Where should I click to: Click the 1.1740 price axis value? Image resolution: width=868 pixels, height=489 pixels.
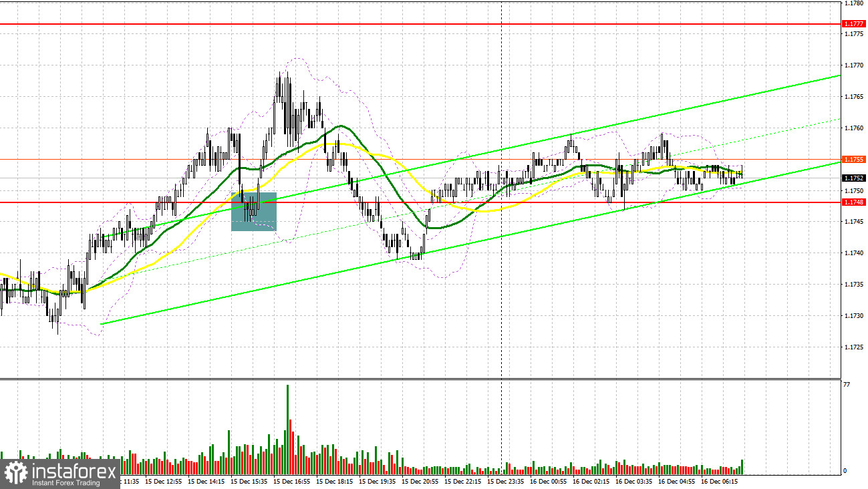pyautogui.click(x=853, y=253)
